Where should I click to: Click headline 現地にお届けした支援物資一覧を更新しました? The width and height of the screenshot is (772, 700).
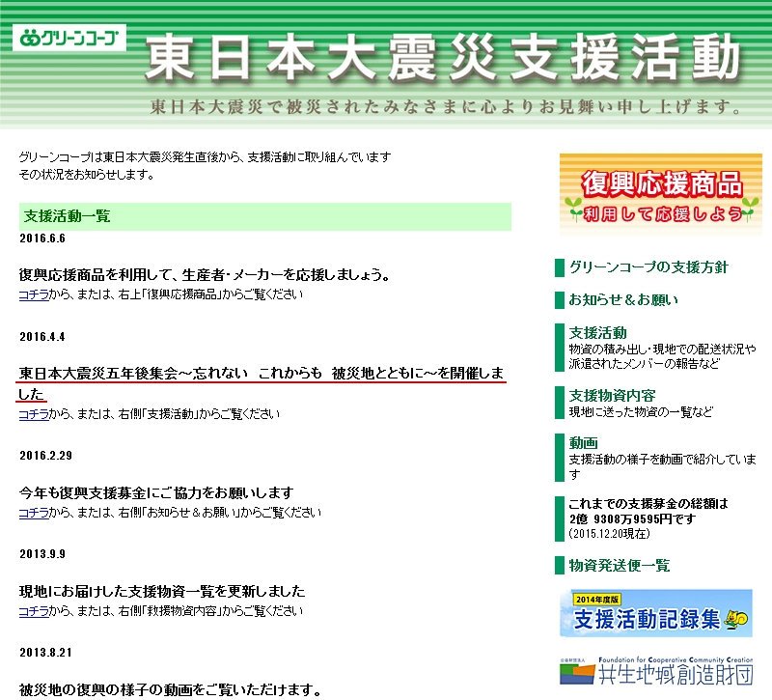pos(162,591)
